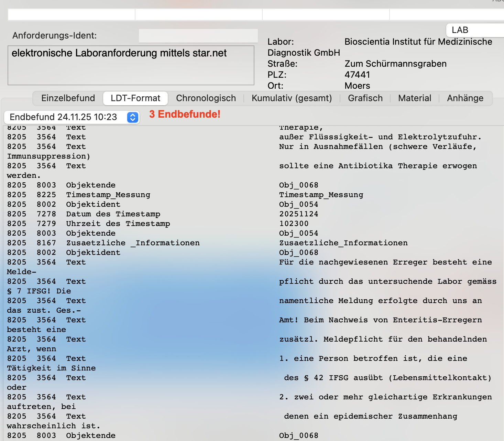This screenshot has width=504, height=441.
Task: Show the Grafisch tab
Action: click(x=365, y=98)
